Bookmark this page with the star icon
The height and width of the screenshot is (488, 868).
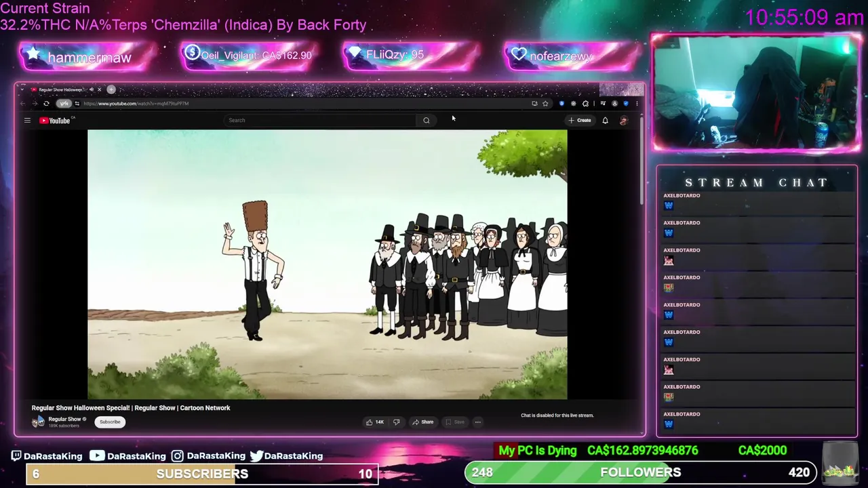[x=545, y=104]
